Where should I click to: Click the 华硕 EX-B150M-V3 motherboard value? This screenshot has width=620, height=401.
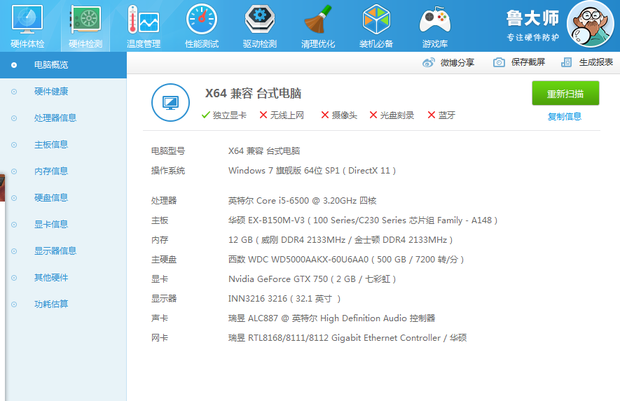363,220
